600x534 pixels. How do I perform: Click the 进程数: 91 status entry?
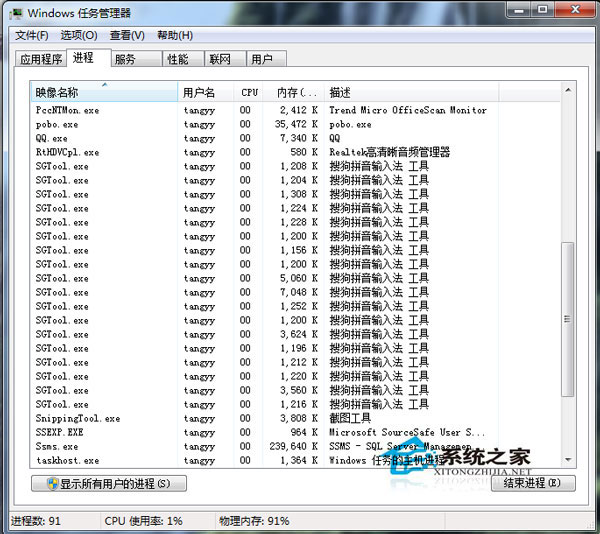click(x=35, y=521)
